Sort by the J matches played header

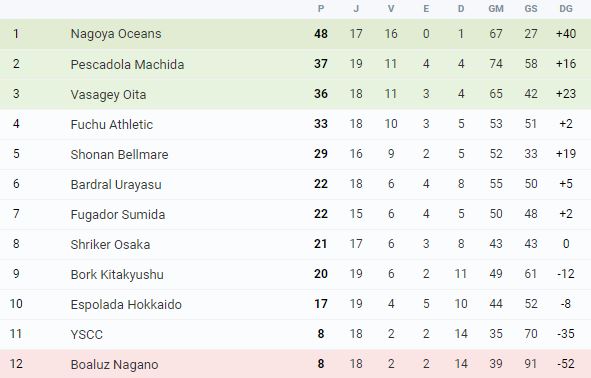pyautogui.click(x=356, y=9)
